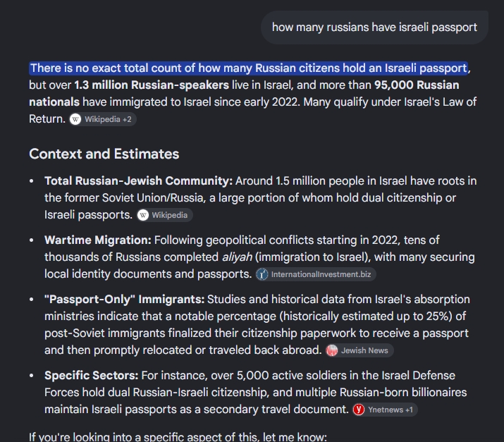The image size is (504, 442).
Task: Expand the "Ynetnews +1" sources chip
Action: coord(385,410)
